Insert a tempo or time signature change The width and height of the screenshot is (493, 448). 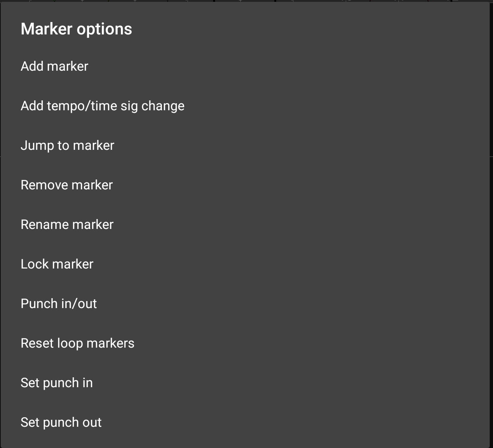(103, 106)
